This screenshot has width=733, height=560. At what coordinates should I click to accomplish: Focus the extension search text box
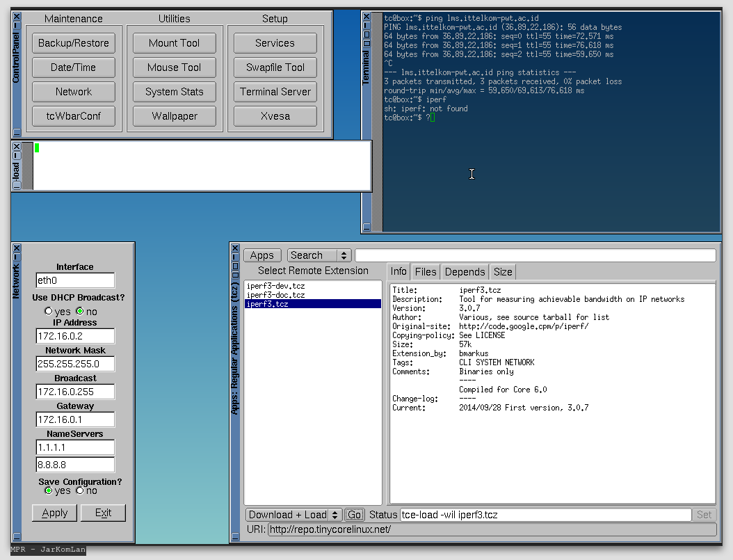535,255
